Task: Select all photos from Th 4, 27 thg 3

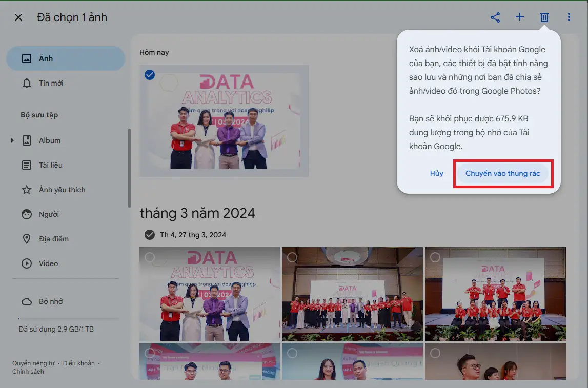Action: coord(150,235)
